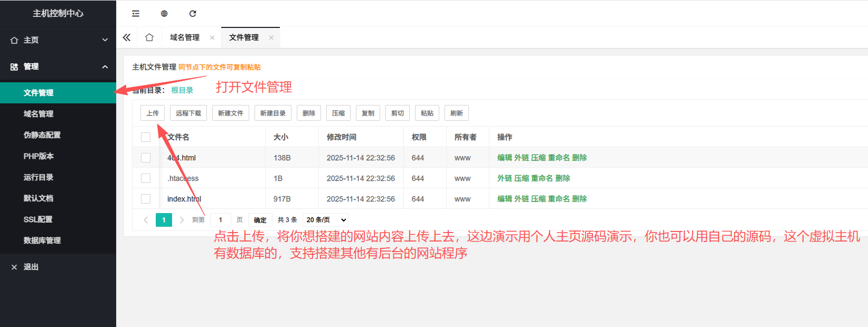
Task: Click the 大小 column header
Action: (x=281, y=137)
